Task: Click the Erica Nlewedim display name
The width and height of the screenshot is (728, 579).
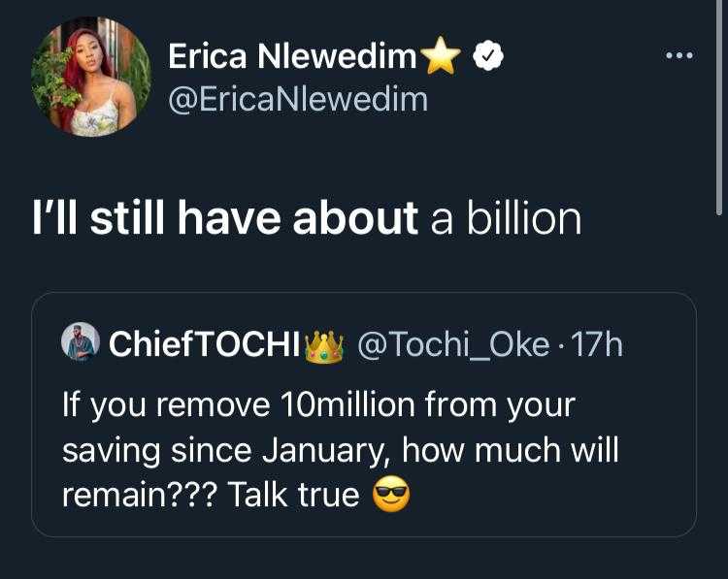Action: click(292, 57)
